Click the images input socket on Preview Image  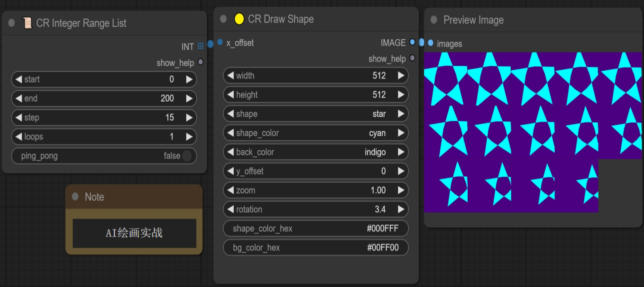(431, 43)
